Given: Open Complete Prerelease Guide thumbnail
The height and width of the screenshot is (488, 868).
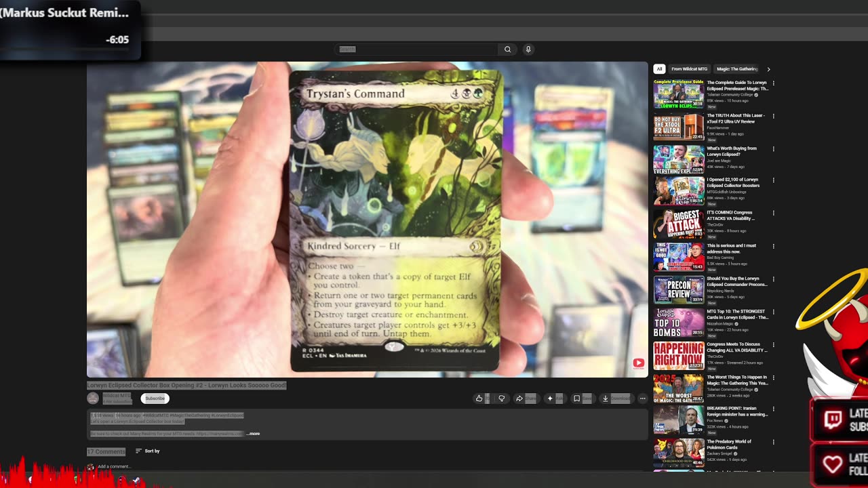Looking at the screenshot, I should point(679,94).
